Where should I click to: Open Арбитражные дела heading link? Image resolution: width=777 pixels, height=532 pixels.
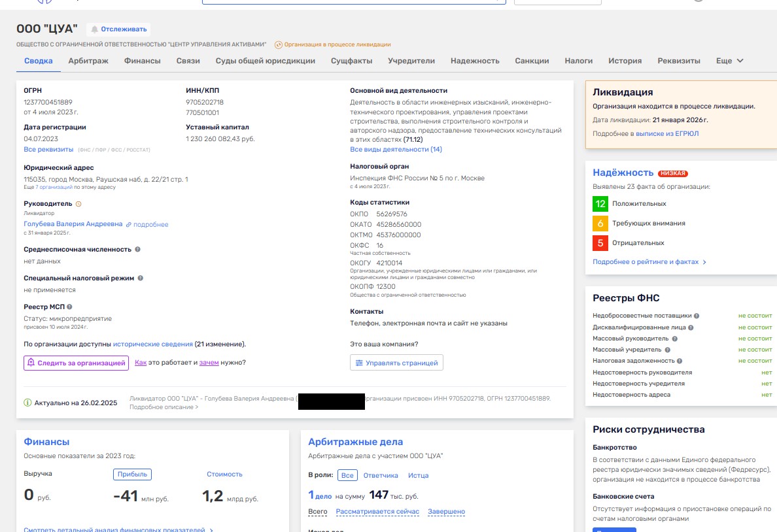(355, 442)
